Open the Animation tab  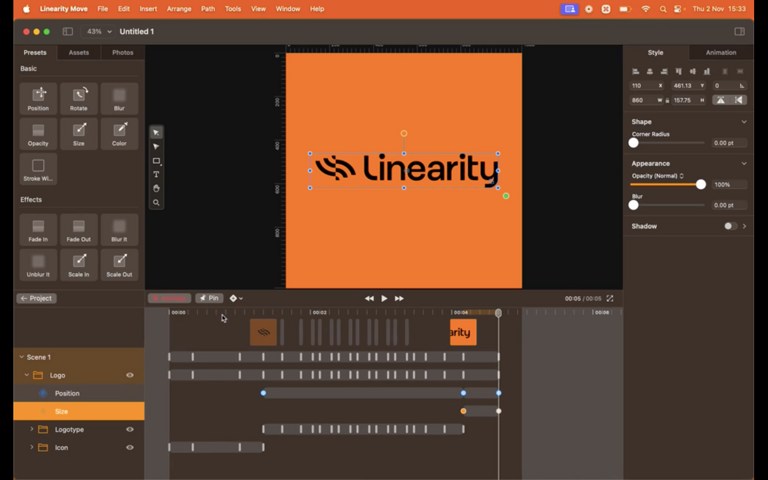(720, 52)
